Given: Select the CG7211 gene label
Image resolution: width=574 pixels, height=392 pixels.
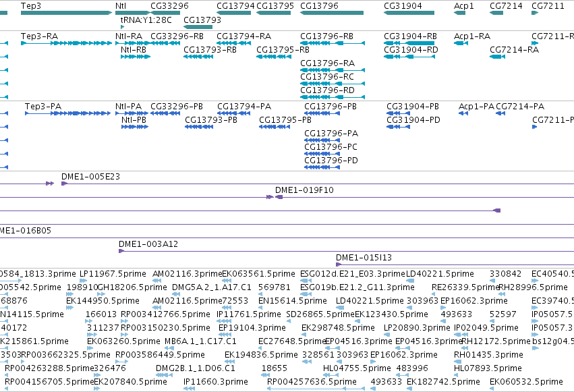Looking at the screenshot, I should coord(548,6).
